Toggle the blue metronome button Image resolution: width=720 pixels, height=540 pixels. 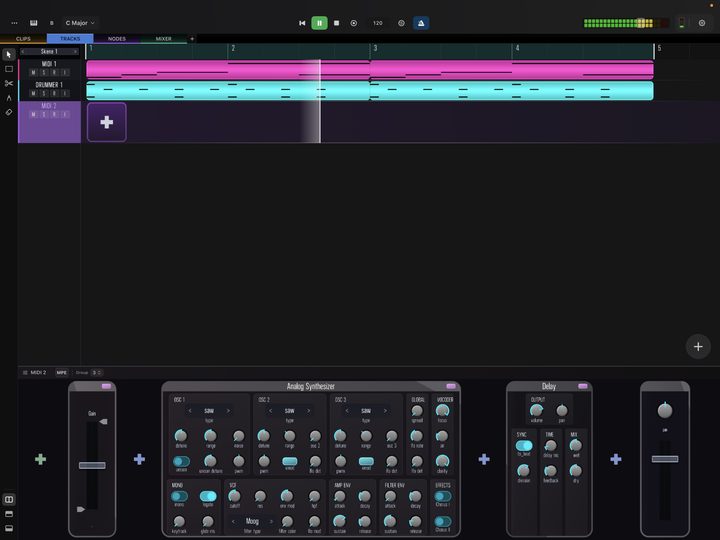tap(421, 23)
